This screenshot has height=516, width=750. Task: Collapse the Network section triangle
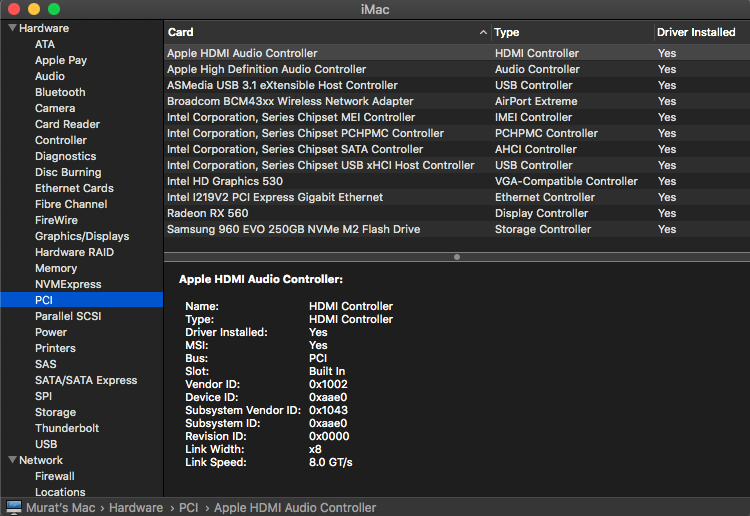[12, 460]
